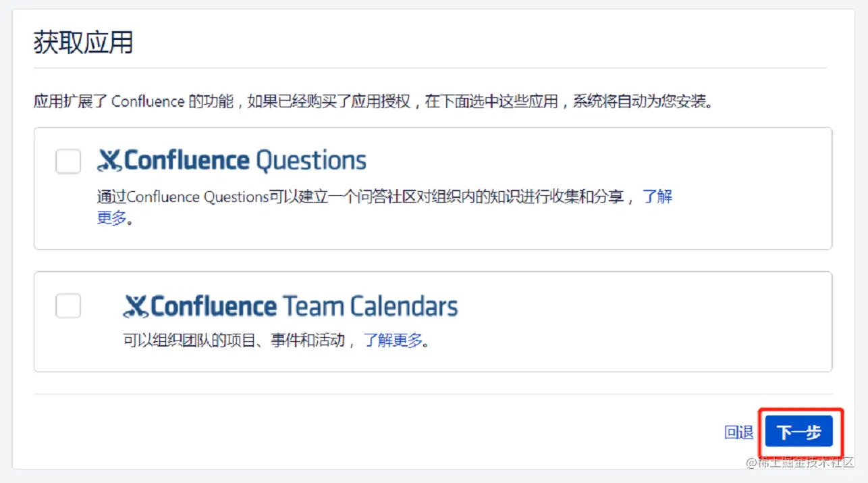Tick the Confluence Team Calendars checkbox
This screenshot has height=483, width=868.
coord(68,306)
